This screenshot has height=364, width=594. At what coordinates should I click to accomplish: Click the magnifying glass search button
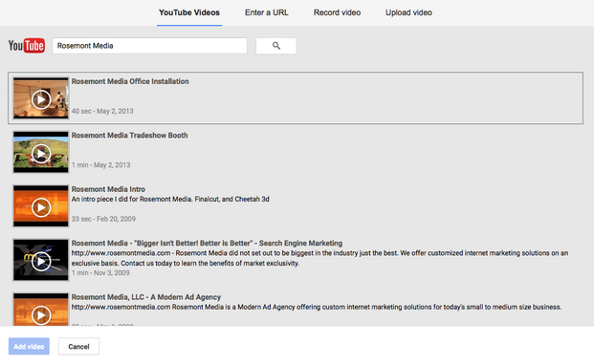click(x=276, y=46)
